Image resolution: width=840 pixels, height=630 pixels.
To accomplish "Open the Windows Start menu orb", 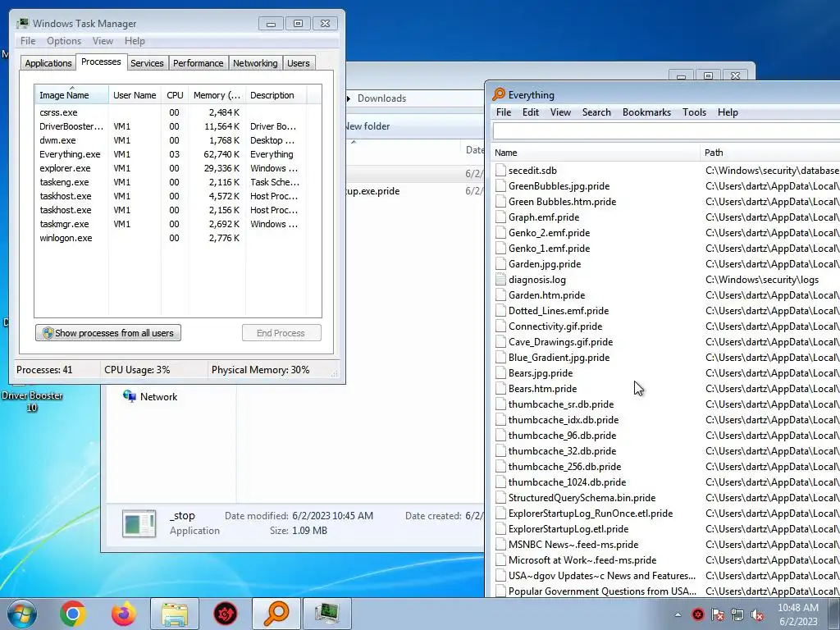I will coord(22,614).
